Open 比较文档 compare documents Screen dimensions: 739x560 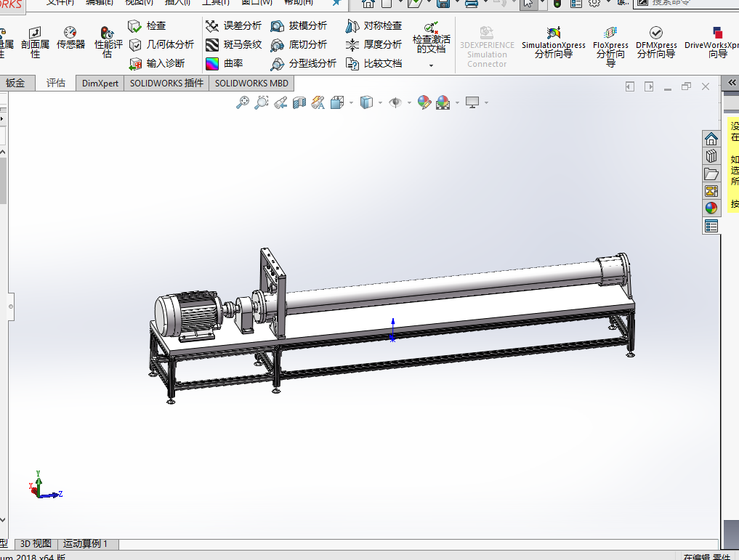point(373,63)
